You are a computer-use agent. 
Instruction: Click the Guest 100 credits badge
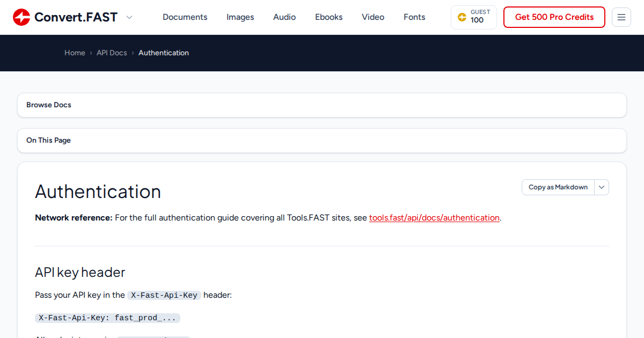(474, 17)
